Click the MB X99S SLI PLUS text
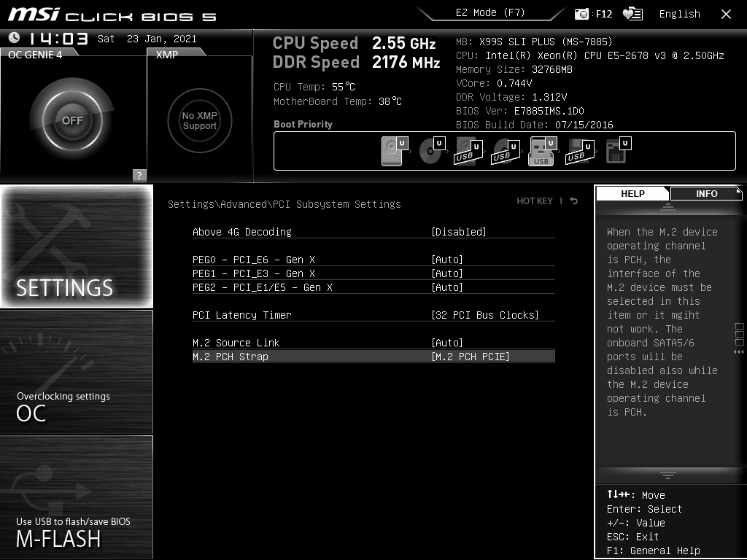 click(x=534, y=42)
